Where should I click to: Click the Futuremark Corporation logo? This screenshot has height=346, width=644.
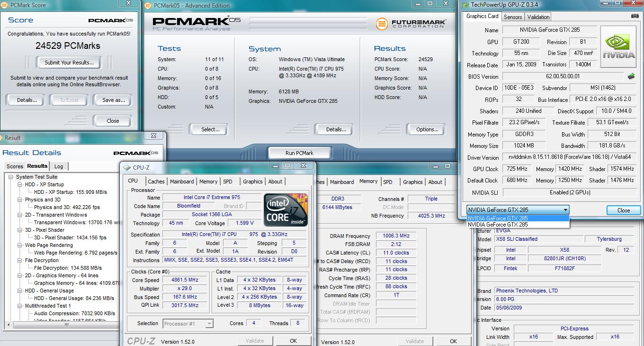point(411,24)
